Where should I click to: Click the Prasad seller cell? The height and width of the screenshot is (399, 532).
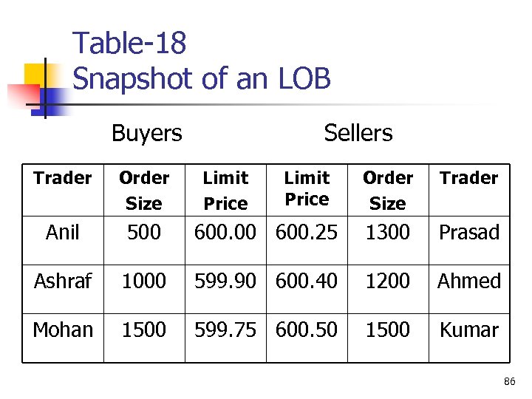coord(469,232)
